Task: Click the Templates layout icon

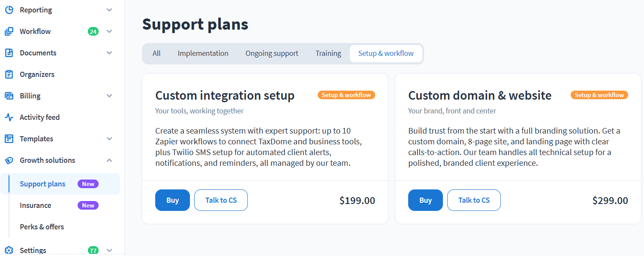Action: (x=9, y=139)
